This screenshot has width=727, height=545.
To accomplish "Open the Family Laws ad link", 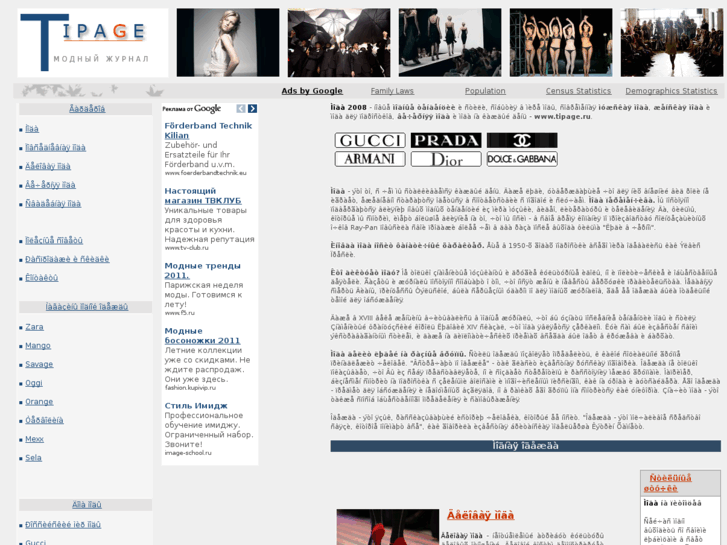I will (x=392, y=91).
